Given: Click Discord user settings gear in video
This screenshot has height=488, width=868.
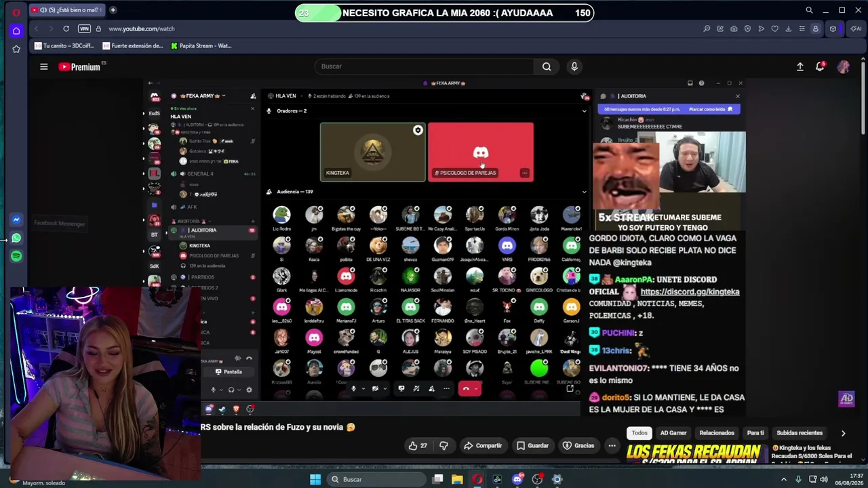Looking at the screenshot, I should [x=249, y=390].
